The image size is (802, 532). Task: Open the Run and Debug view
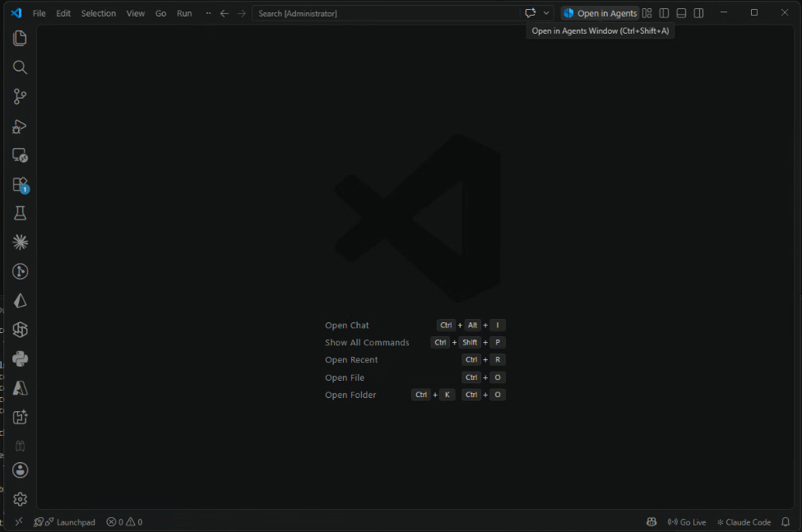(20, 127)
